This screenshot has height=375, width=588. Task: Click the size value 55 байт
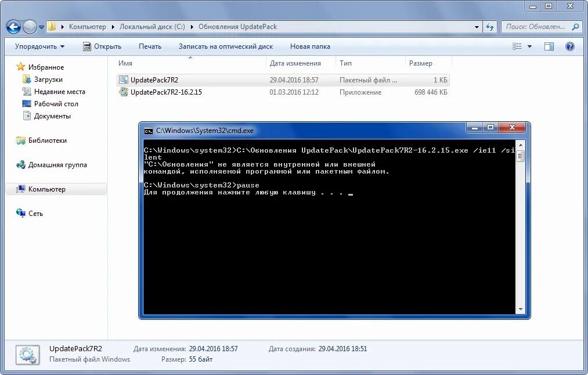201,359
